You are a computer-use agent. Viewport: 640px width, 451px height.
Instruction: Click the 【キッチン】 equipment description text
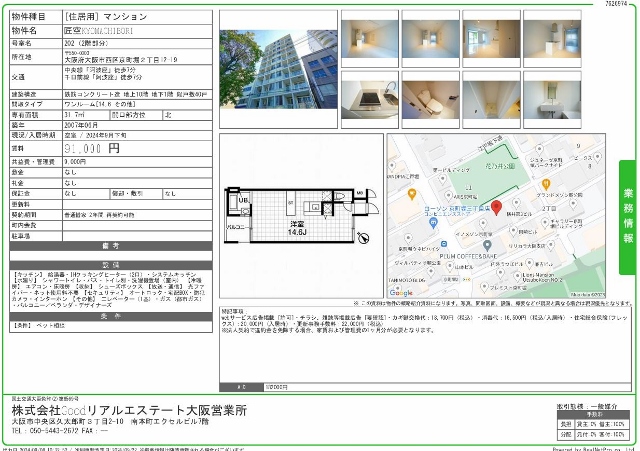tap(109, 289)
